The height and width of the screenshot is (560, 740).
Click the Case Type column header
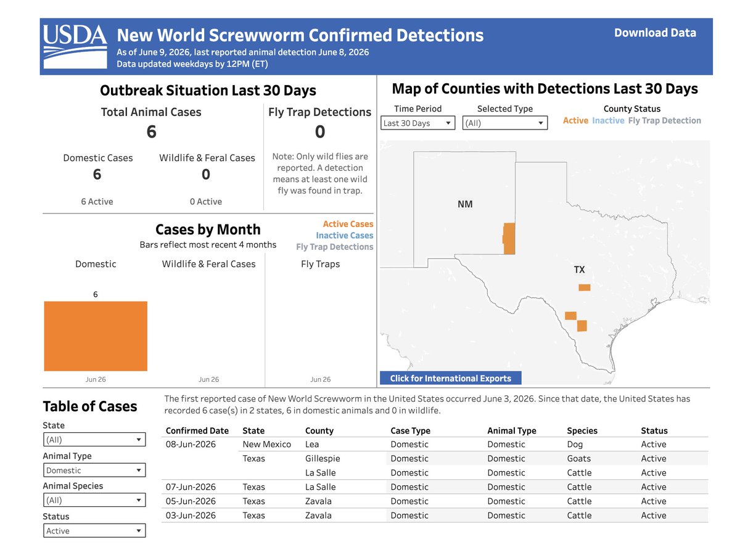pos(411,430)
